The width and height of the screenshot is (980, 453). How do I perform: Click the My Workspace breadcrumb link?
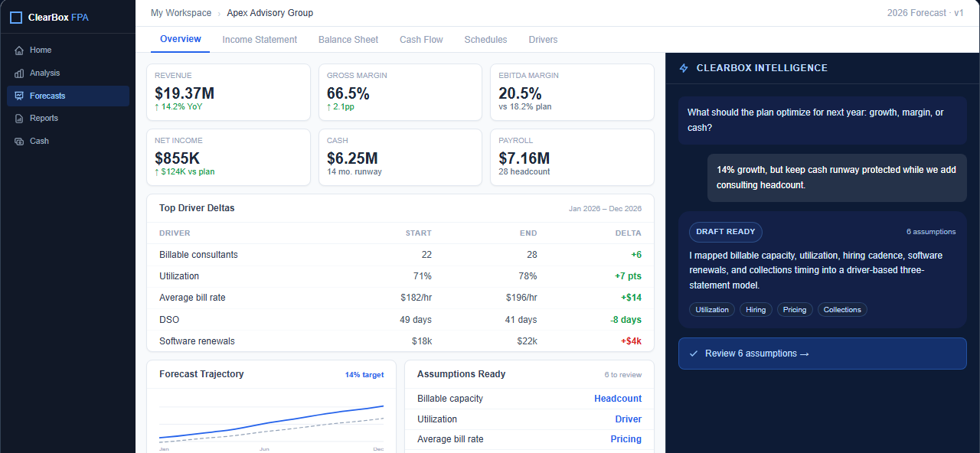[x=181, y=13]
